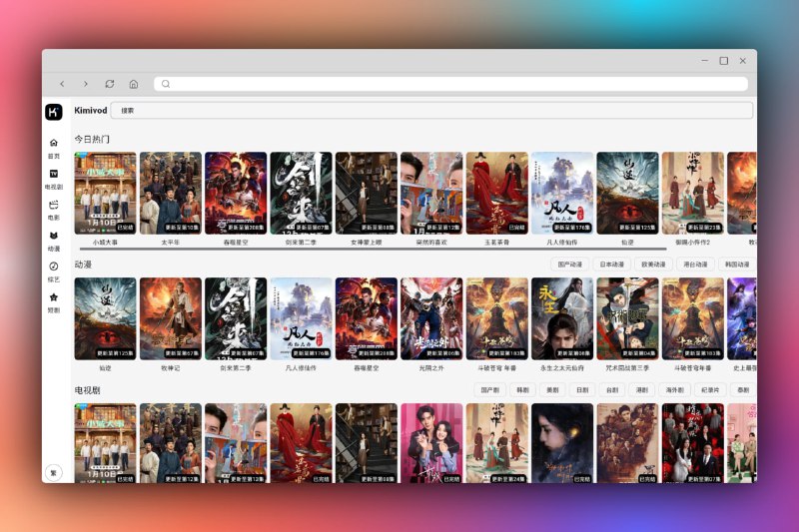Image resolution: width=799 pixels, height=532 pixels.
Task: Open 永生之太元仙府 poster in 动漫 row
Action: point(562,318)
